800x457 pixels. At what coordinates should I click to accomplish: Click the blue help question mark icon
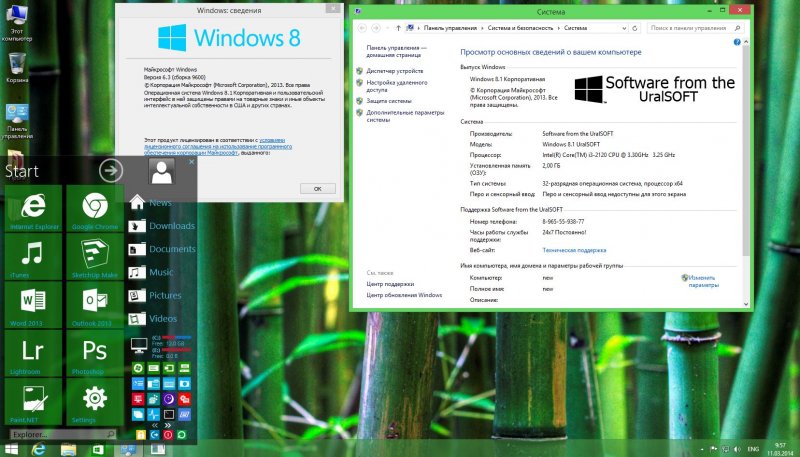[x=737, y=42]
